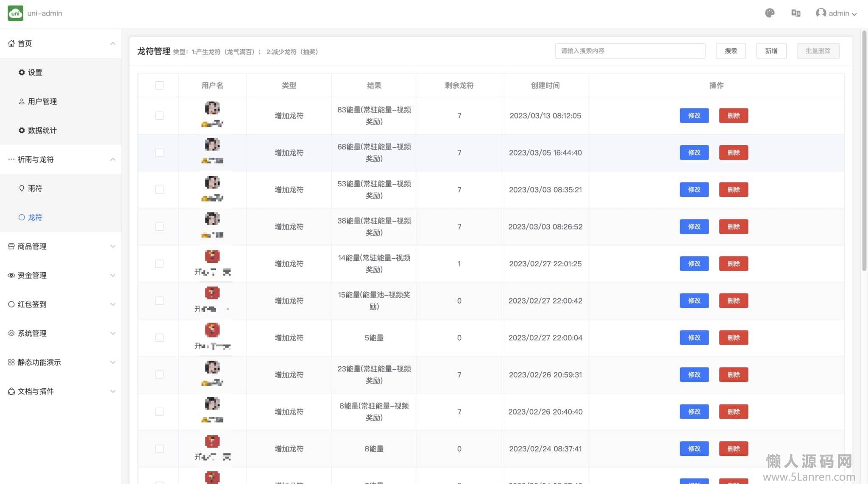Viewport: 868px width, 484px height.
Task: Click the person icon beside 用户管理
Action: pos(22,101)
